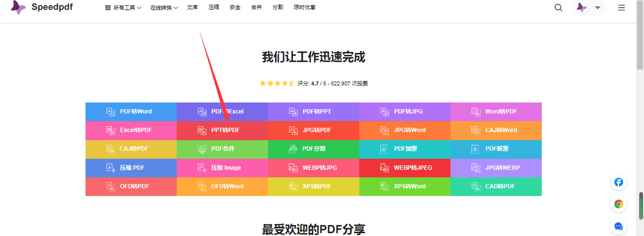Click the PDF分割 split icon
Viewport: 644px width, 236px height.
tap(293, 149)
